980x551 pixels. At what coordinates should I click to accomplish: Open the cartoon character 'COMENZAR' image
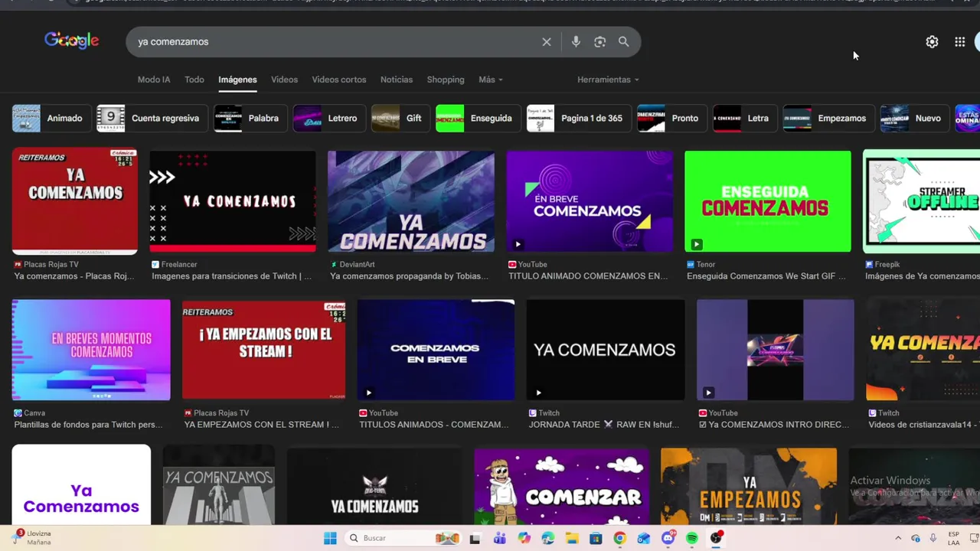pos(561,487)
